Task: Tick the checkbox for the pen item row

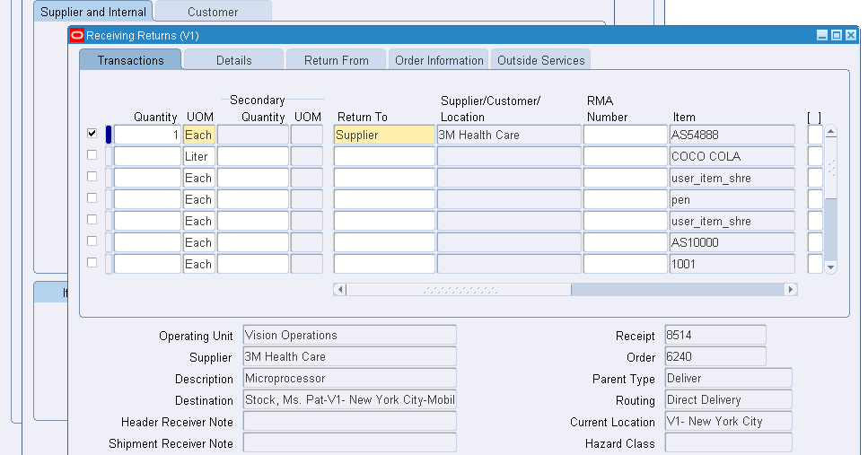Action: click(92, 198)
